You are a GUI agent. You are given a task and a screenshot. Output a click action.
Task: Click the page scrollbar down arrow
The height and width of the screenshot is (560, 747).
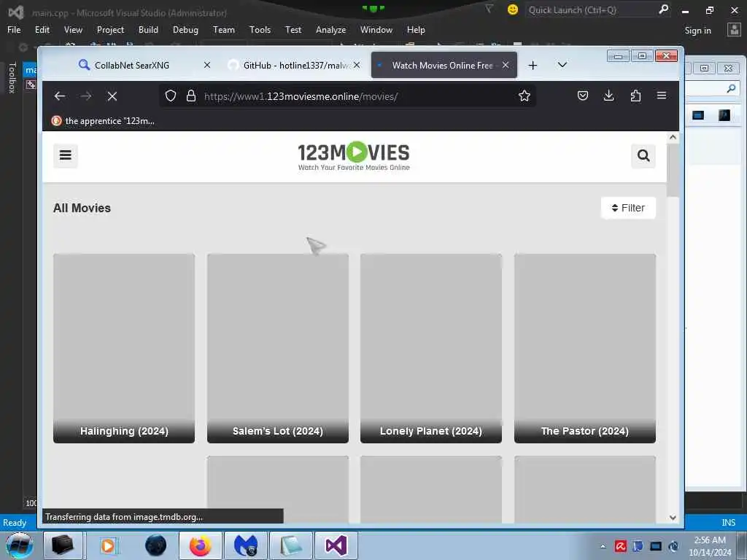tap(673, 517)
